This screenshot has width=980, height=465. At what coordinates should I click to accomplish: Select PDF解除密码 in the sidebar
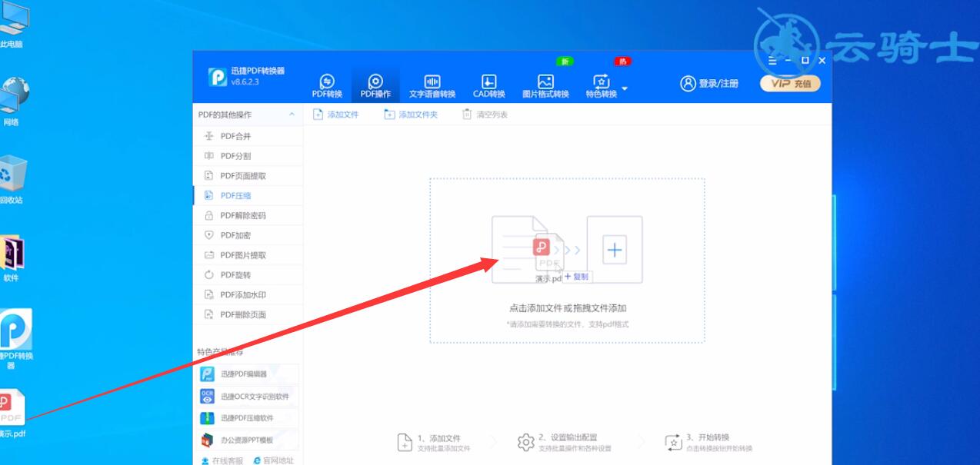(x=248, y=216)
